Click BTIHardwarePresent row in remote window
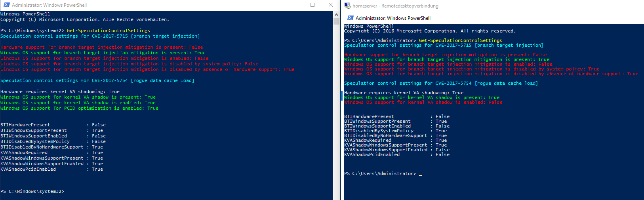644x200 pixels. pyautogui.click(x=397, y=116)
